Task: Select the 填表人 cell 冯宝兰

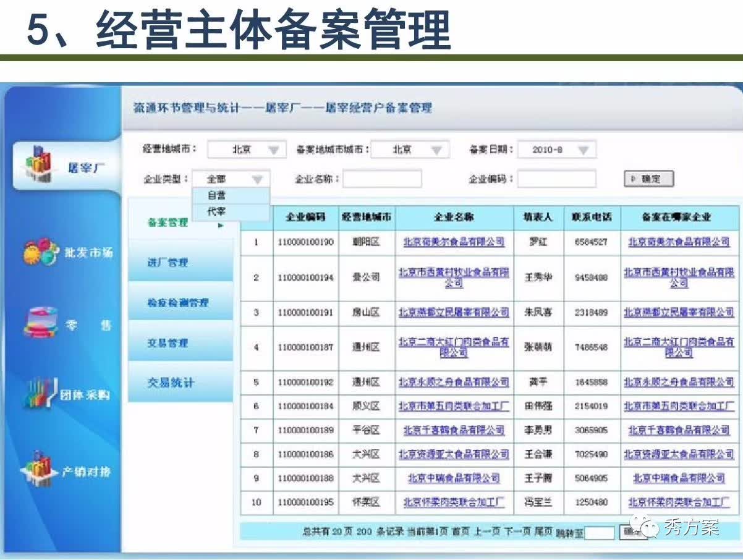Action: [x=538, y=503]
